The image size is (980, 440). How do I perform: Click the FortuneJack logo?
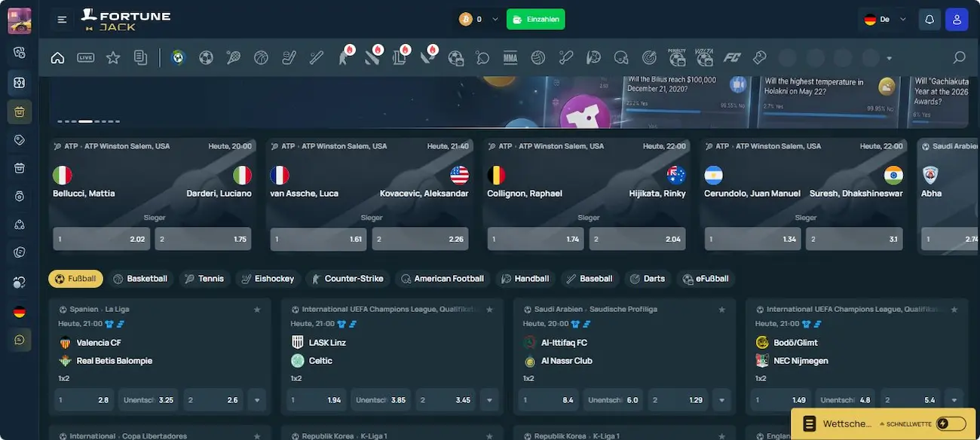pyautogui.click(x=126, y=20)
